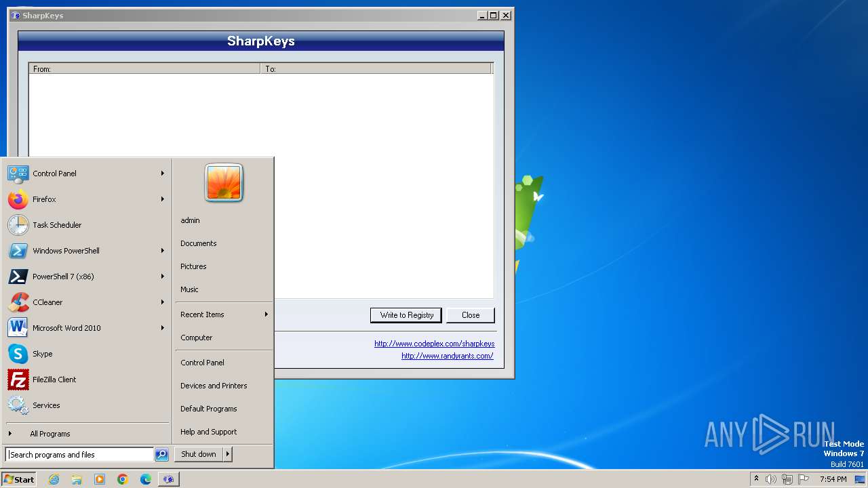The width and height of the screenshot is (868, 488).
Task: Click the Show desktop button icon
Action: (860, 479)
